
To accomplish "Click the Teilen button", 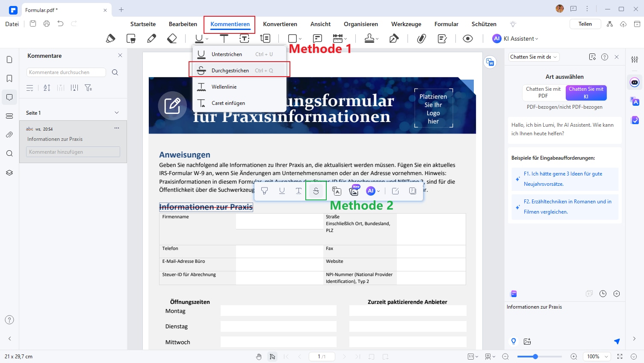I will (585, 24).
